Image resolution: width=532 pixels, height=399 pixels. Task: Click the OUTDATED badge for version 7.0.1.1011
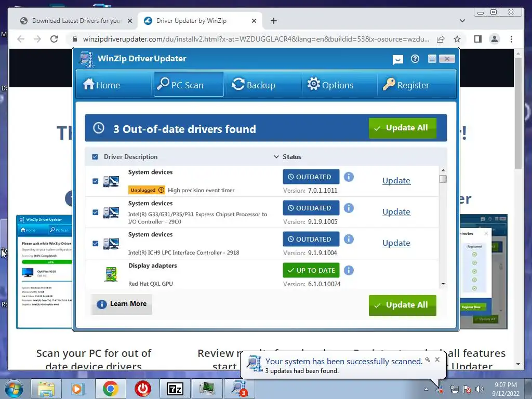tap(311, 177)
